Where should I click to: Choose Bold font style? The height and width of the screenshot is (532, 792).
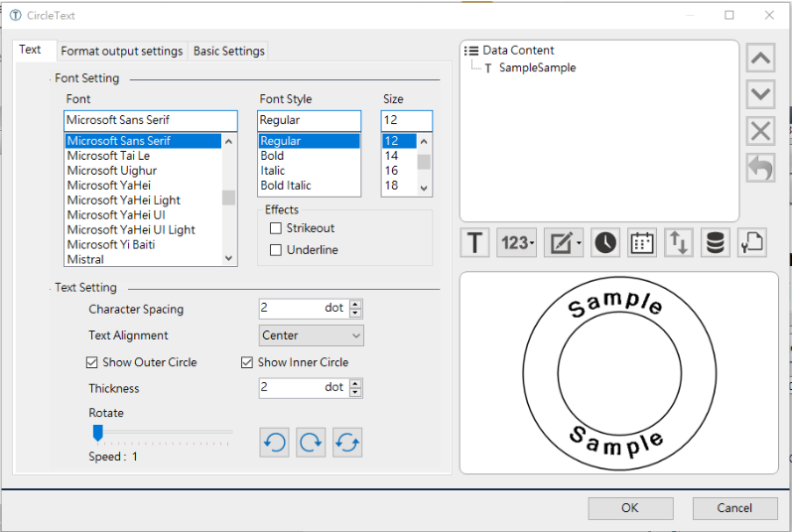pos(309,156)
